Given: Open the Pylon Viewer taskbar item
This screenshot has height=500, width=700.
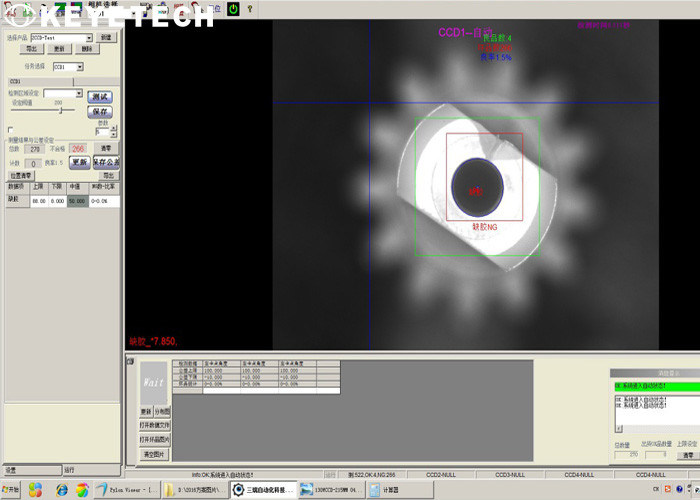Looking at the screenshot, I should tap(124, 490).
